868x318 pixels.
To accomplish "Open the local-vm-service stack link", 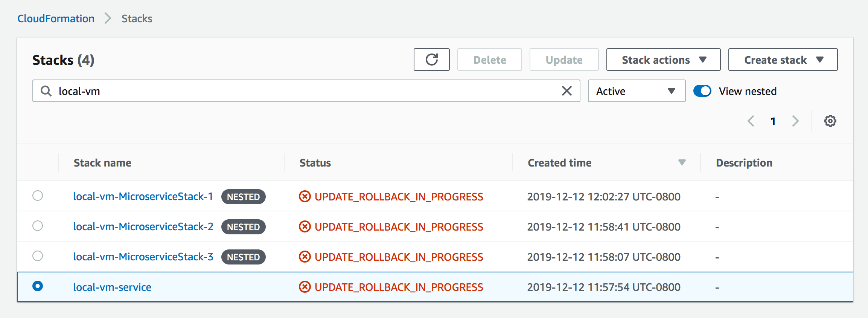I will 112,287.
